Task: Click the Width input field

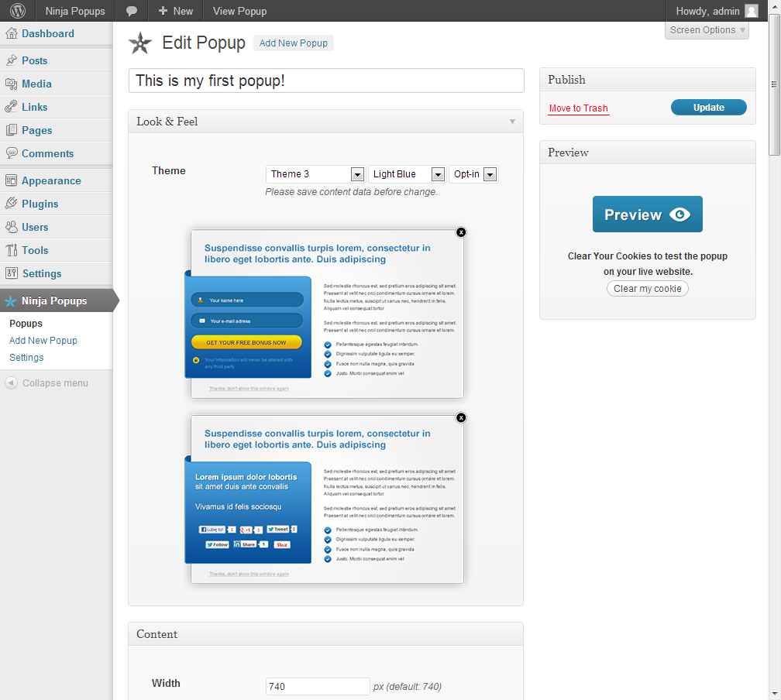Action: tap(318, 686)
